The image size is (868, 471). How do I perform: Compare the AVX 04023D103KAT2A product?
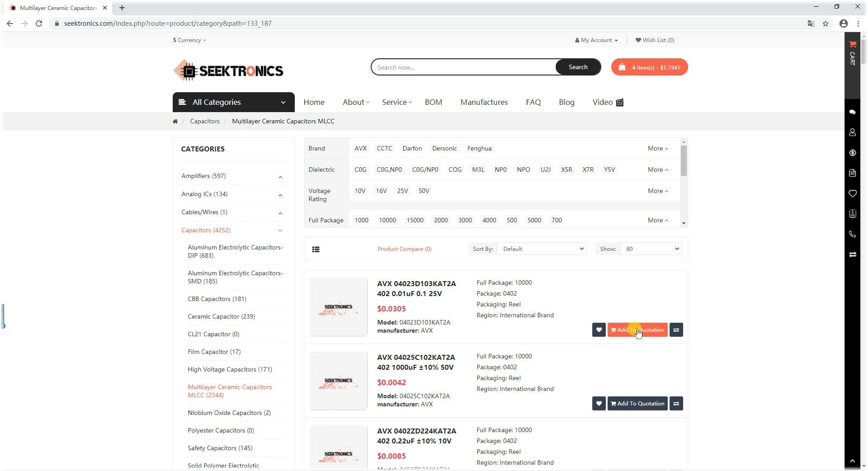[x=676, y=330]
